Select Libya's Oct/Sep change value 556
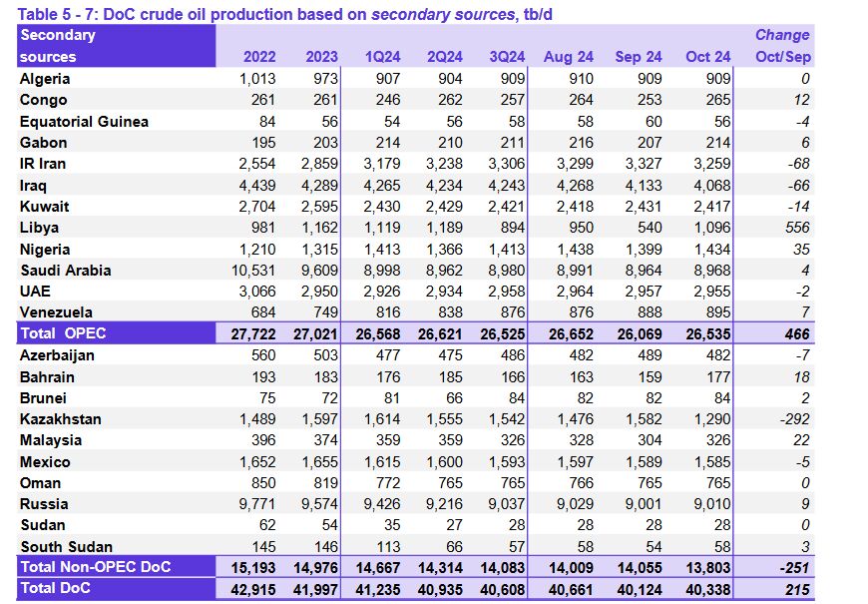The width and height of the screenshot is (868, 604). click(795, 228)
